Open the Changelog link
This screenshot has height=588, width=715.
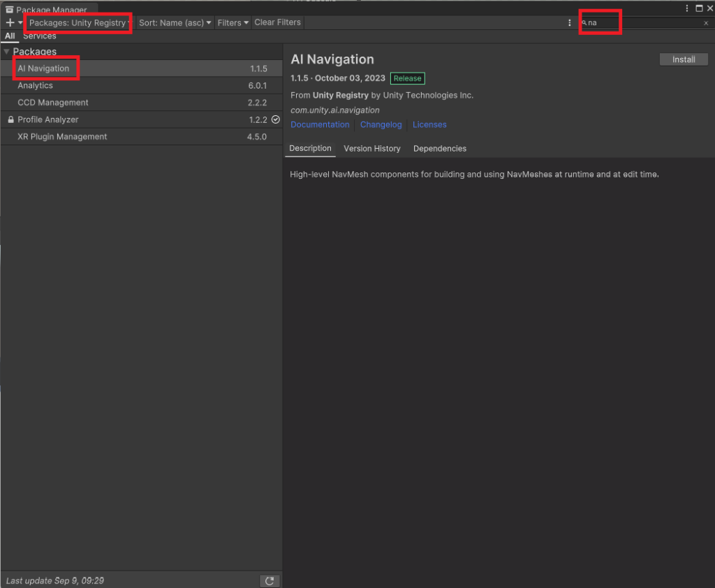381,124
